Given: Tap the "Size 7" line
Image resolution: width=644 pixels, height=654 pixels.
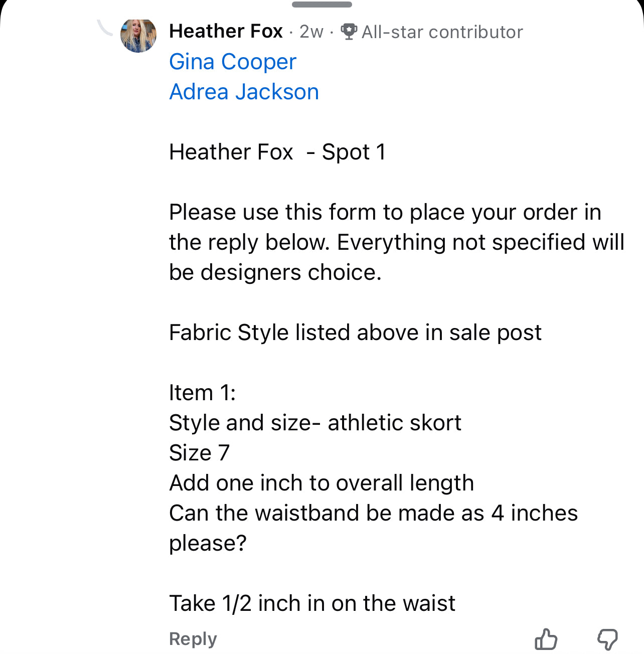Looking at the screenshot, I should tap(199, 453).
